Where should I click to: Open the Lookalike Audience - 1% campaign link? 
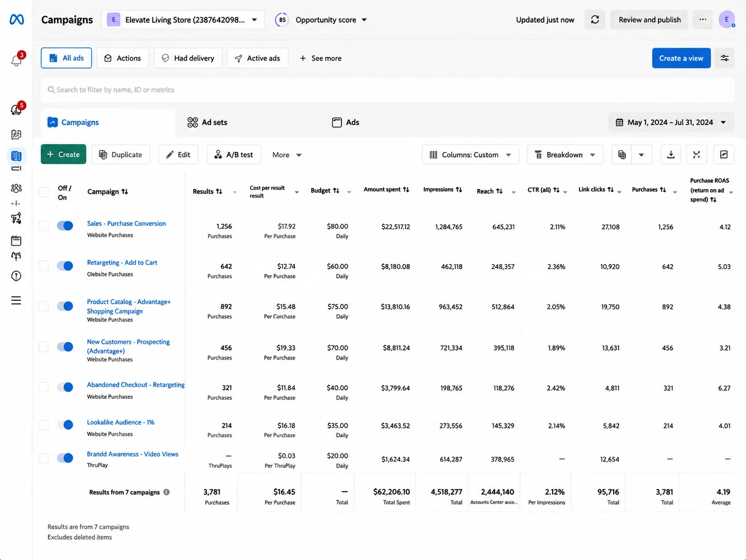(121, 422)
